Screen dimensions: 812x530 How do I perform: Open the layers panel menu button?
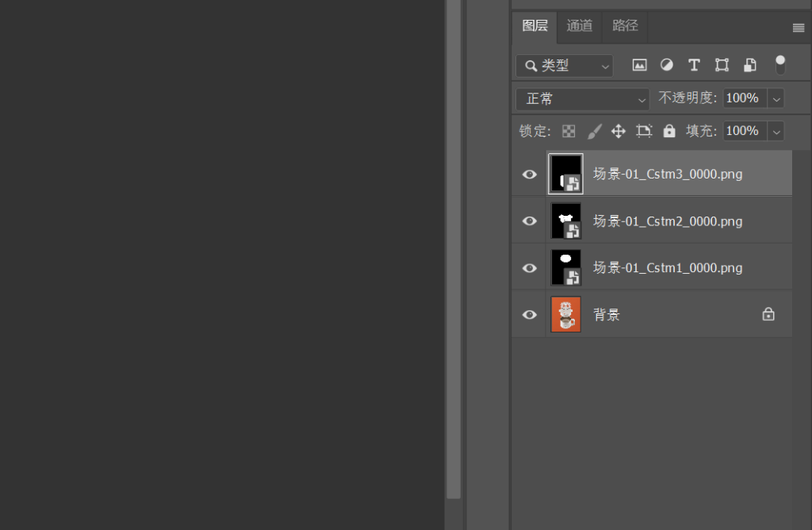click(x=798, y=28)
